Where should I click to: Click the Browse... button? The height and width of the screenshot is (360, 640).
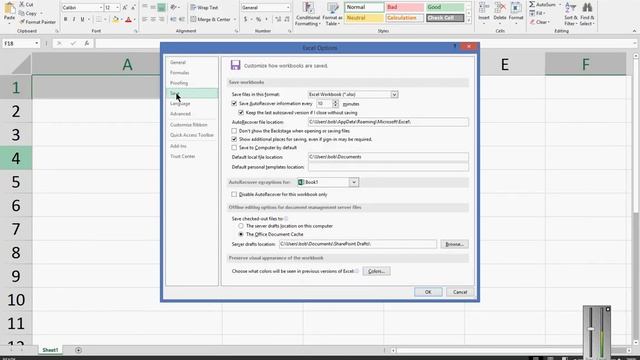(454, 244)
